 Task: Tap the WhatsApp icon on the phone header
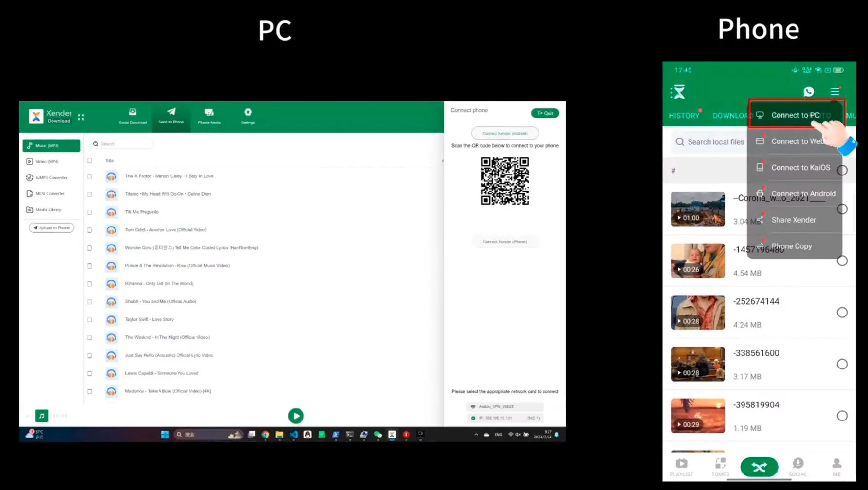pyautogui.click(x=809, y=91)
